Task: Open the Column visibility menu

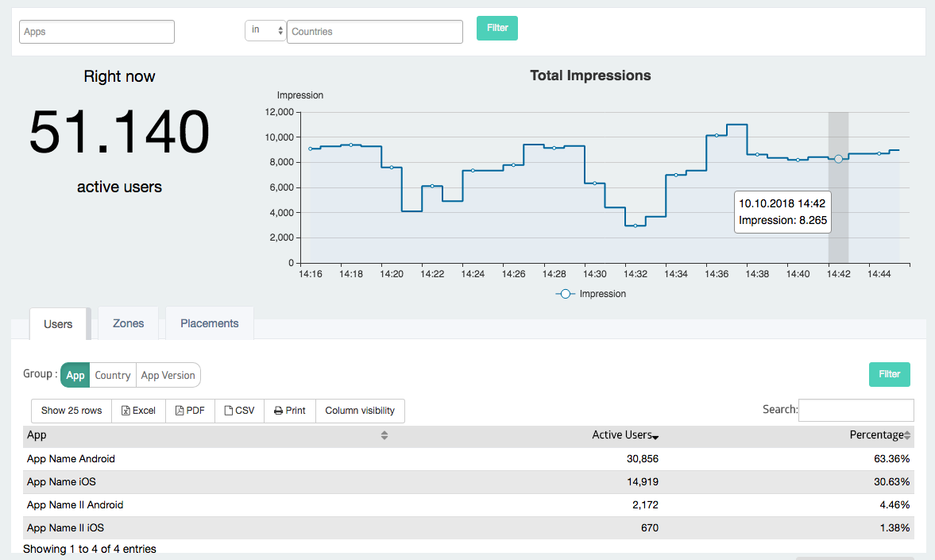Action: click(360, 411)
